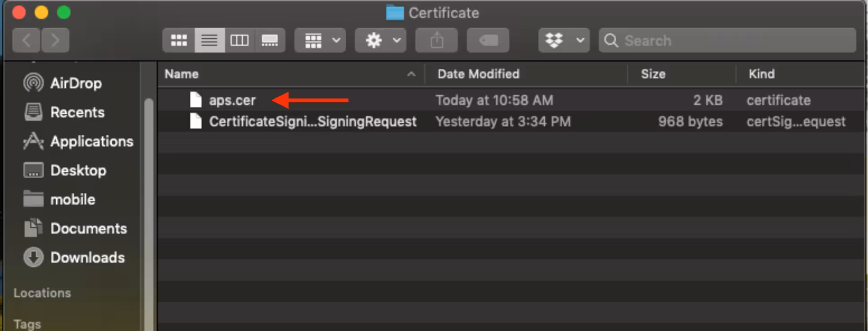Select the Desktop sidebar icon
This screenshot has height=331, width=868.
click(79, 170)
